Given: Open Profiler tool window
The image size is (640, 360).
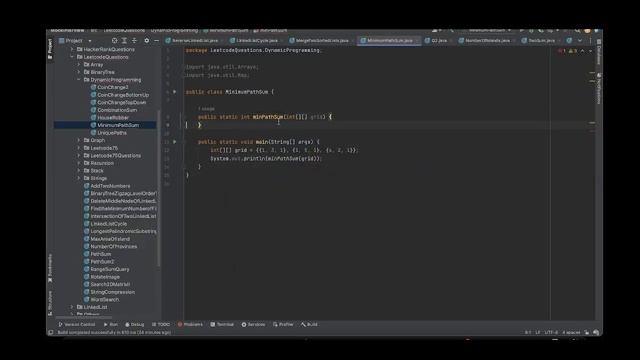Looking at the screenshot, I should pyautogui.click(x=283, y=324).
